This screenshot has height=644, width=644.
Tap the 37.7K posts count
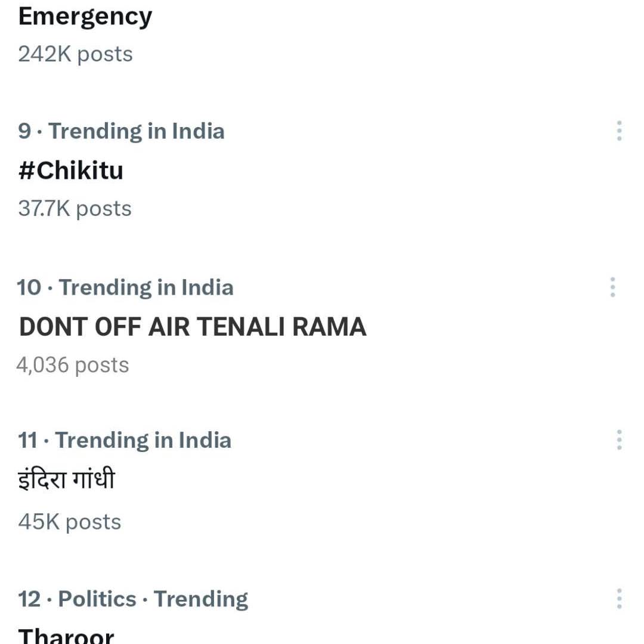tap(75, 209)
